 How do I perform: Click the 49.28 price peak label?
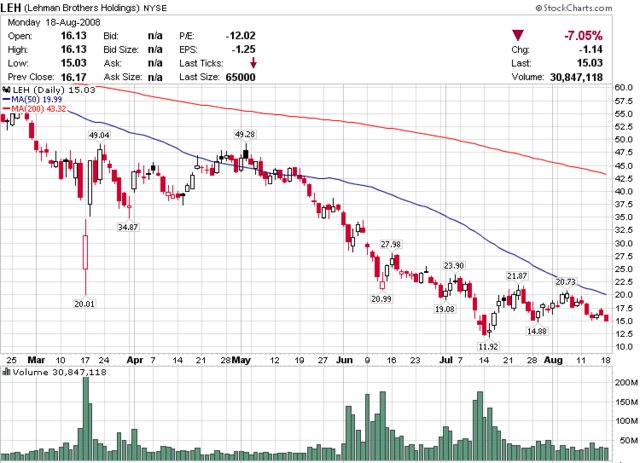click(x=245, y=134)
